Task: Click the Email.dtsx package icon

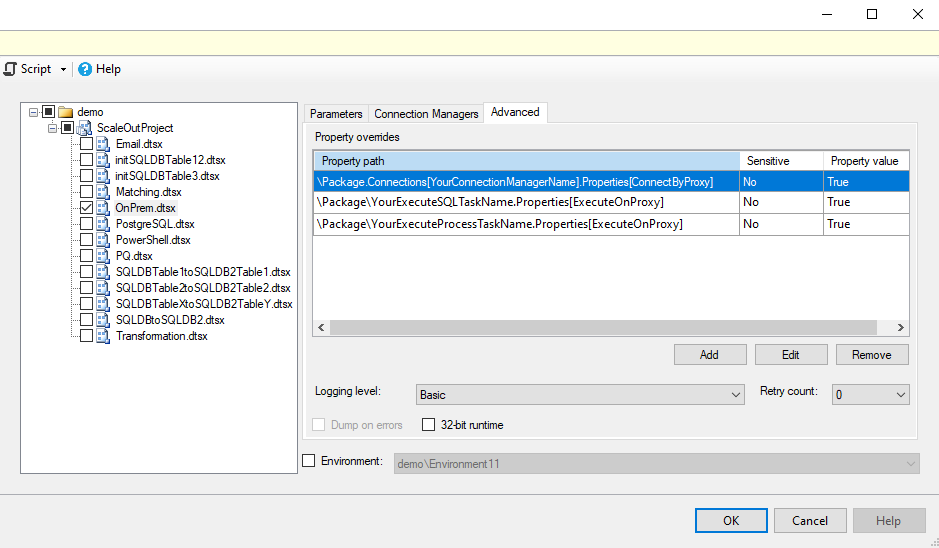Action: click(x=103, y=144)
